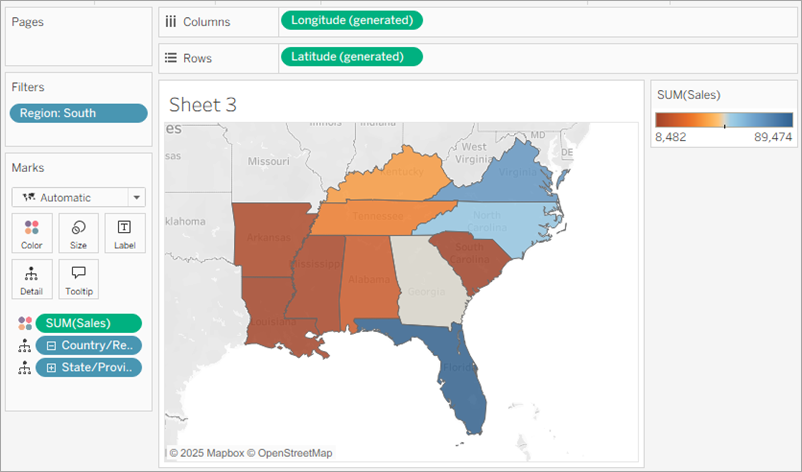Click the detail icon beside State/Province pill

click(24, 367)
